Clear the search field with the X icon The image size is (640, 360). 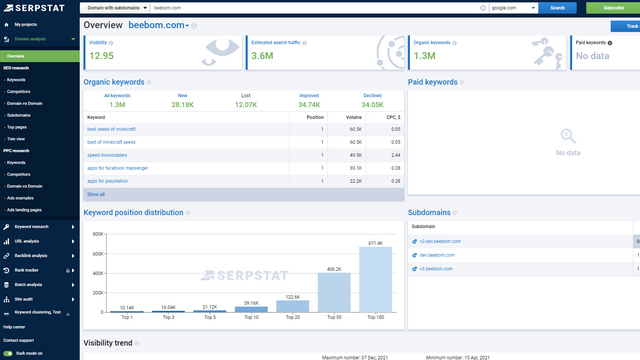[483, 8]
